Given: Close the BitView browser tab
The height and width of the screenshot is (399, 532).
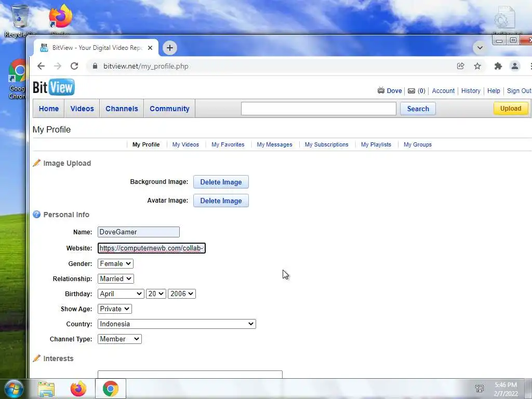Looking at the screenshot, I should pyautogui.click(x=150, y=48).
